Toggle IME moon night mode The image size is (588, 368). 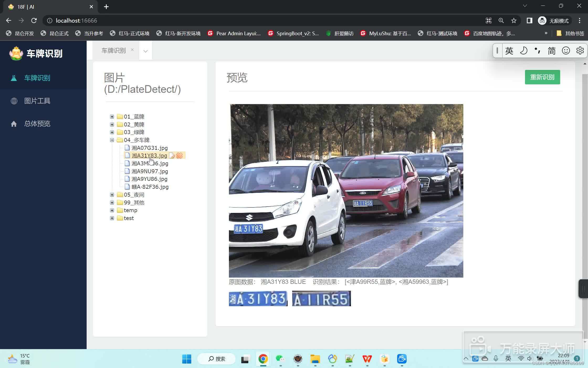(x=523, y=50)
